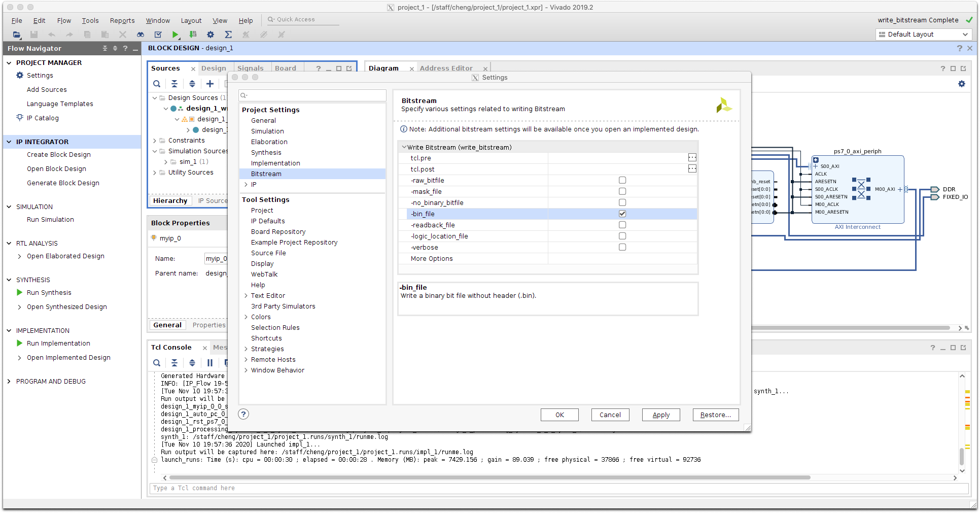Expand the Colors settings item
Image resolution: width=980 pixels, height=513 pixels.
(x=246, y=317)
